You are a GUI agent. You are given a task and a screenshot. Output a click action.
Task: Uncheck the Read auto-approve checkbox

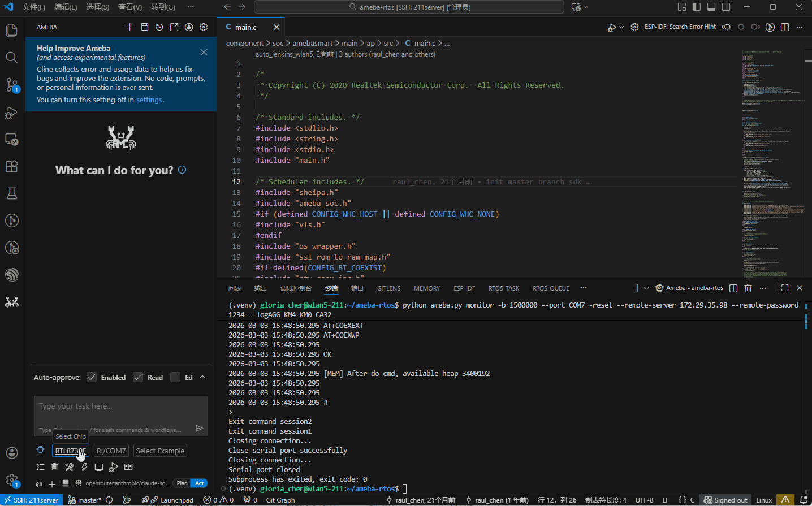[x=138, y=377]
